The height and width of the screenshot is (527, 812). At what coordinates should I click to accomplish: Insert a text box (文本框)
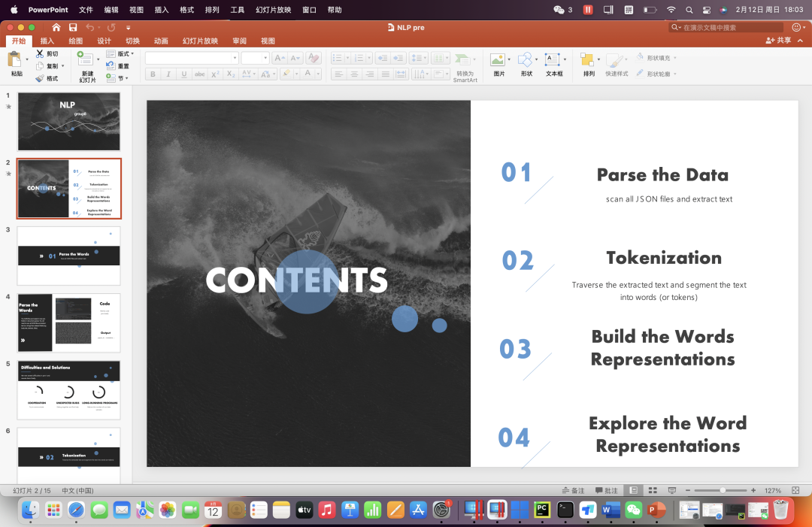pyautogui.click(x=553, y=65)
